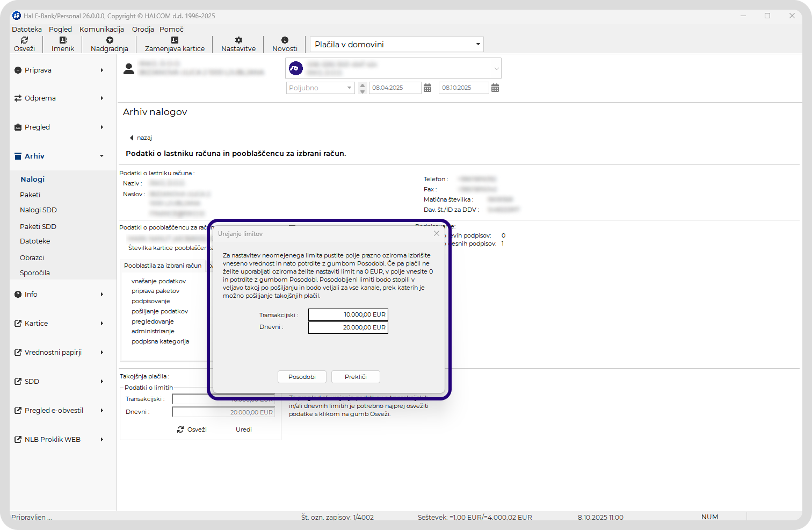
Task: Select Nalogi SDD in Arhiv list
Action: point(38,210)
